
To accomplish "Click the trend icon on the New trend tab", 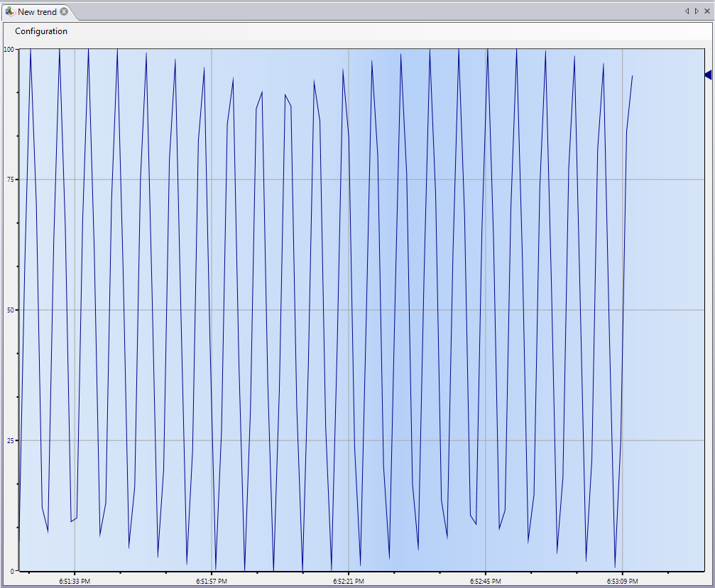I will tap(10, 12).
